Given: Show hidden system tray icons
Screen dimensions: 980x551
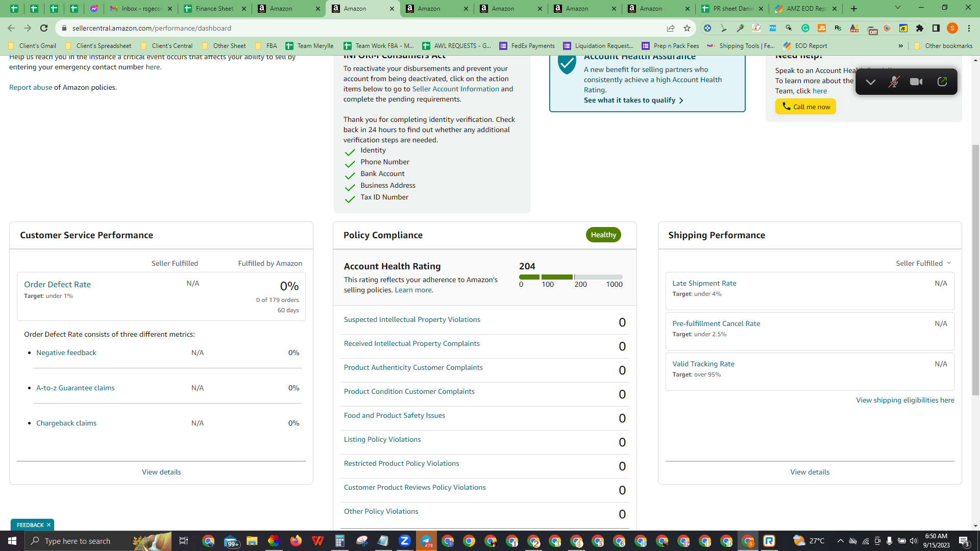Looking at the screenshot, I should coord(840,541).
